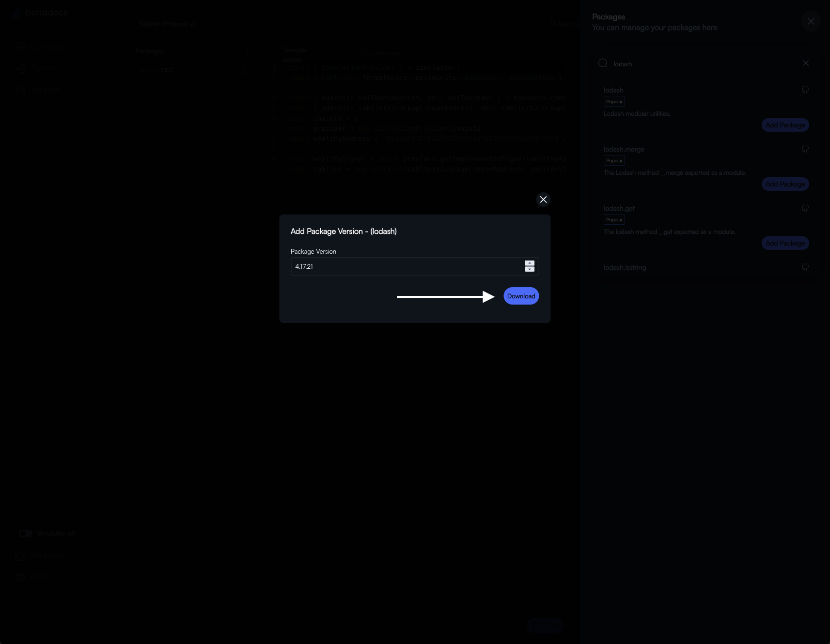Open GitHub link for lodash package
The width and height of the screenshot is (830, 644).
805,90
